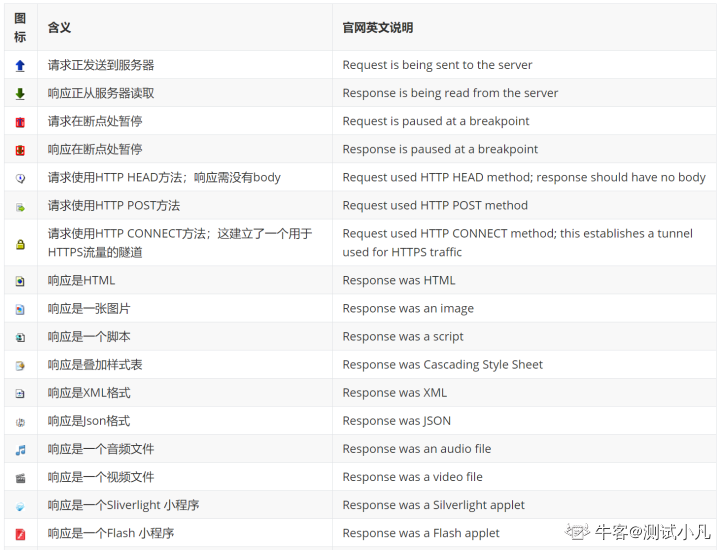Click the text 请求使用HTTP HEAD方法
The height and width of the screenshot is (550, 720).
pos(115,177)
